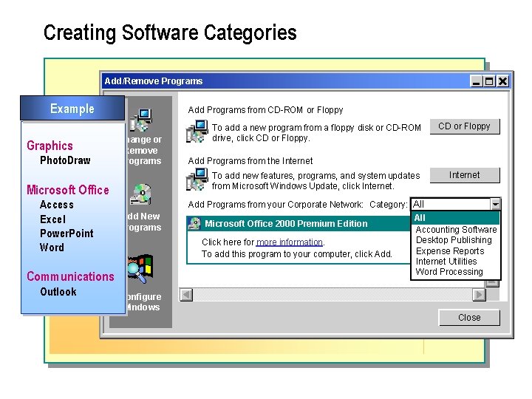Click the Example panel header
532x399 pixels.
point(72,109)
